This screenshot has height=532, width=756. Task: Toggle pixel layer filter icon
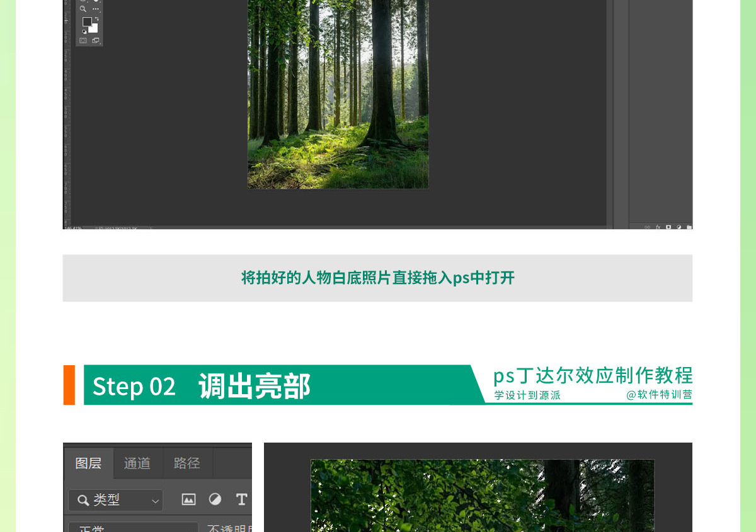(x=188, y=499)
